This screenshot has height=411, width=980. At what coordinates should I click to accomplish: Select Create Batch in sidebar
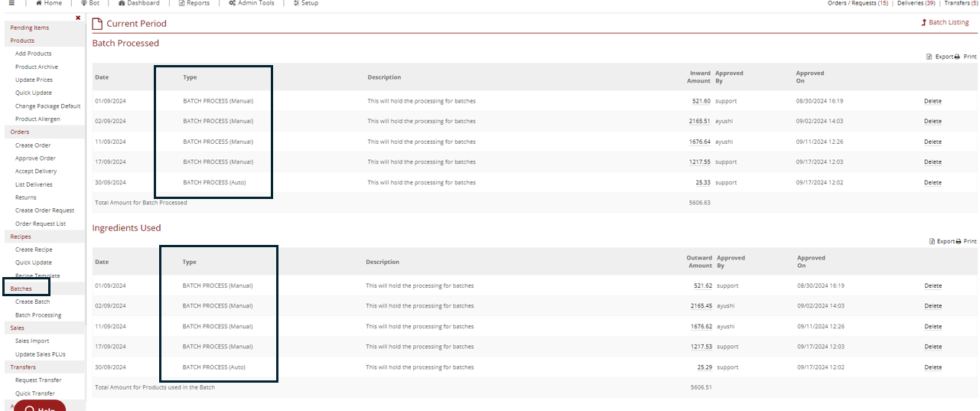point(32,302)
